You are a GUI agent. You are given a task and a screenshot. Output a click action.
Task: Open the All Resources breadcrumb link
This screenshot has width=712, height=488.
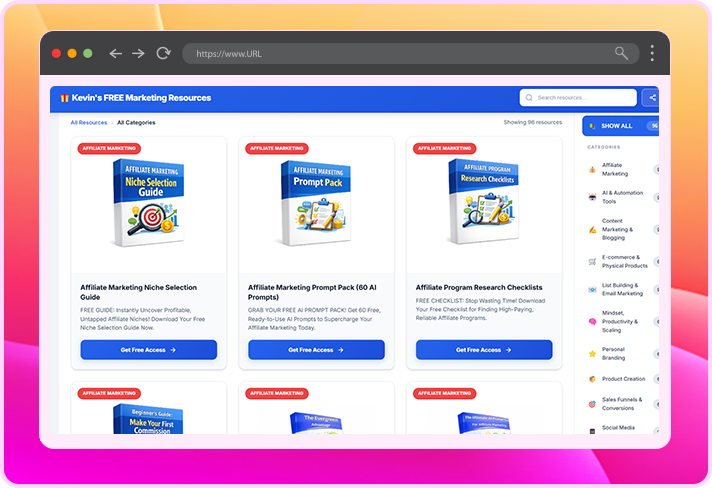pos(88,123)
